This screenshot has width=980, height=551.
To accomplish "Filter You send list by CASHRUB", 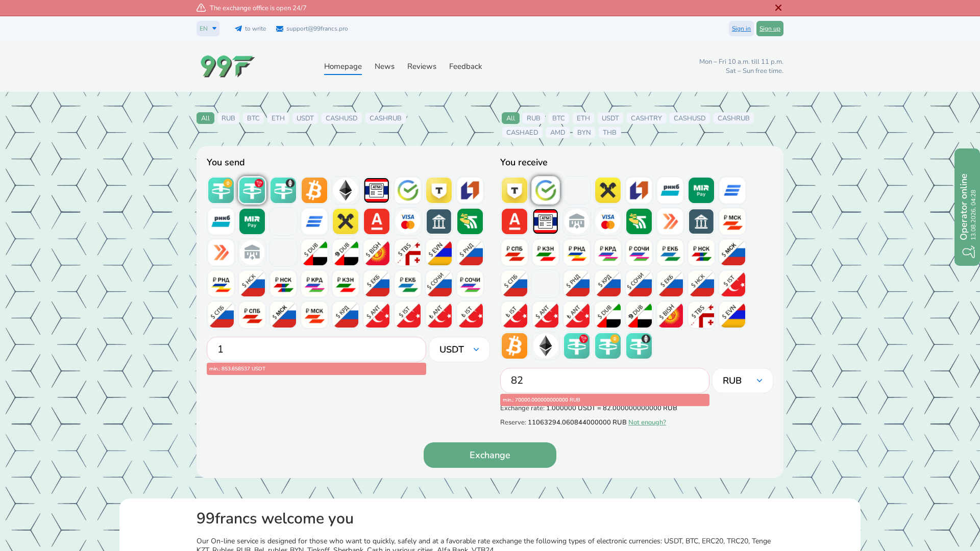I will 385,118.
